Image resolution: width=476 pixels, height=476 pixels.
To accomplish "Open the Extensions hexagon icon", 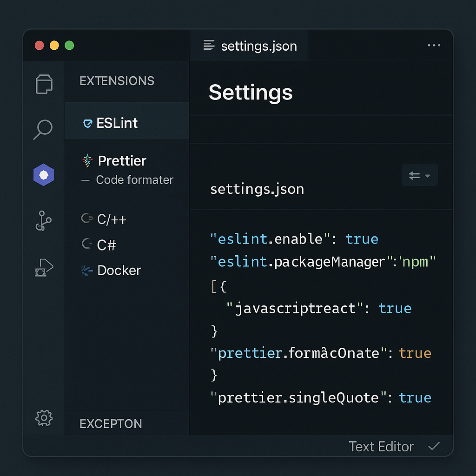I will click(x=43, y=175).
